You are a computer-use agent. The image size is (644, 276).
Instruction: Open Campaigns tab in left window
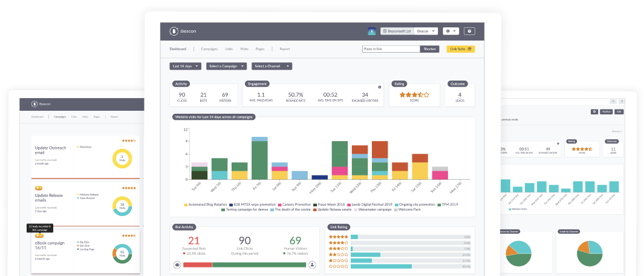(60, 117)
